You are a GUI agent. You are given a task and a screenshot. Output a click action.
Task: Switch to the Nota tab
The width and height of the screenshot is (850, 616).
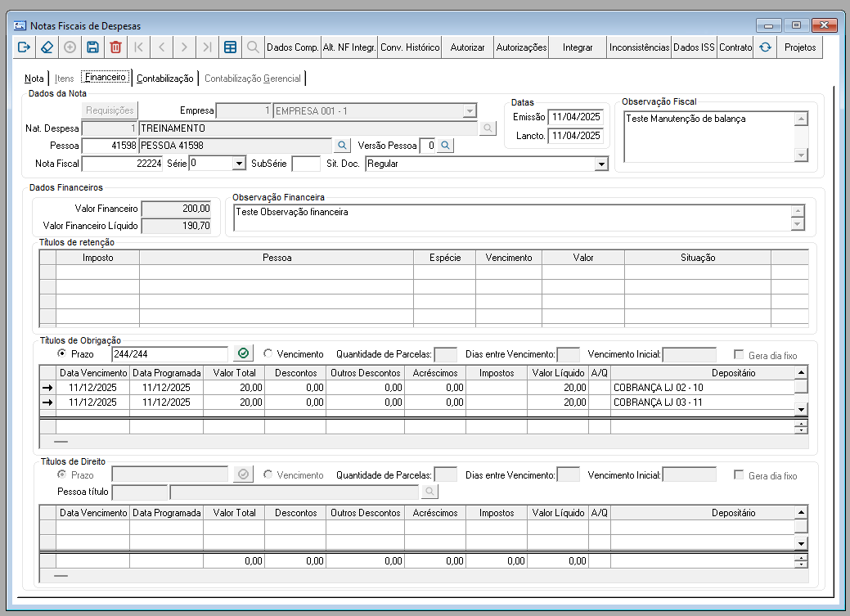[x=34, y=78]
